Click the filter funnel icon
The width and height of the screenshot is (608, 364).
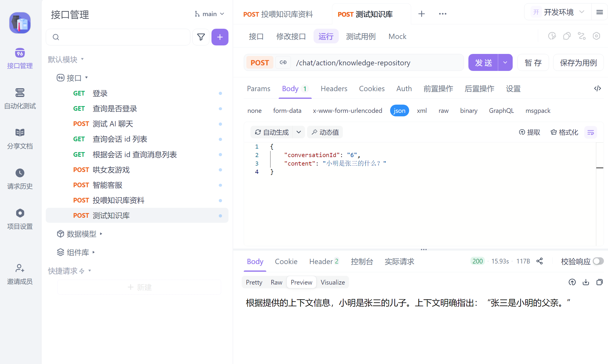pyautogui.click(x=201, y=37)
